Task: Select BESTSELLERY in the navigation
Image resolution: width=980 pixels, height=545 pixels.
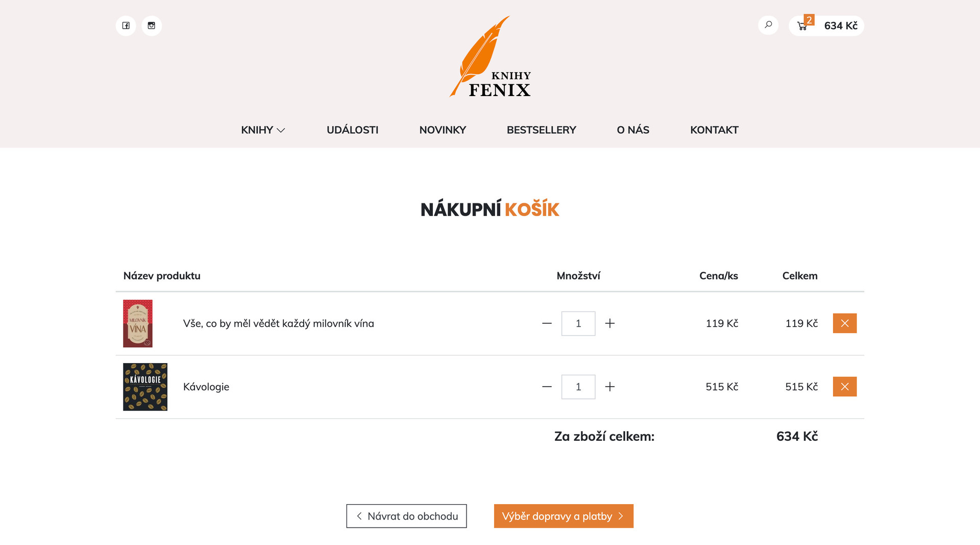Action: (x=541, y=130)
